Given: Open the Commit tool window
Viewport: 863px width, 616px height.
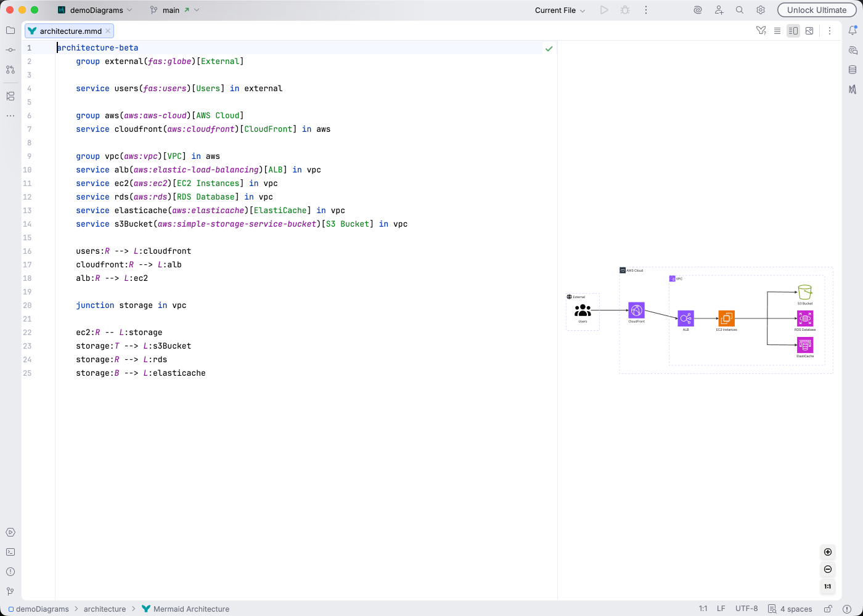Looking at the screenshot, I should point(10,50).
